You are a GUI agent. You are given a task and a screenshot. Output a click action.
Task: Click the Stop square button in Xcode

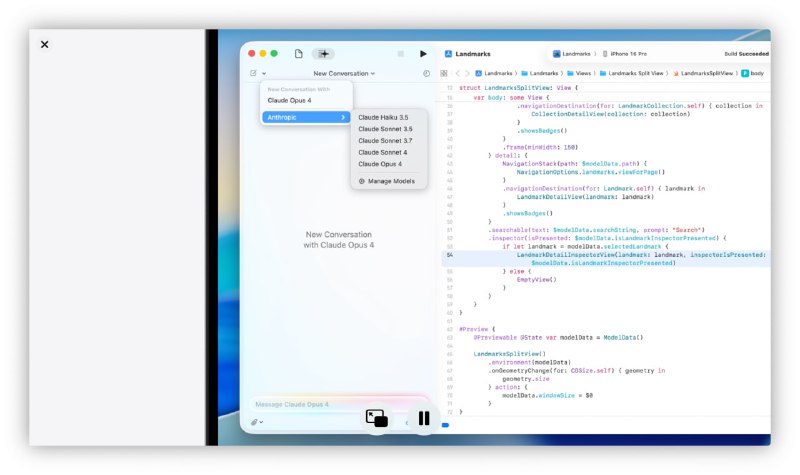click(401, 54)
